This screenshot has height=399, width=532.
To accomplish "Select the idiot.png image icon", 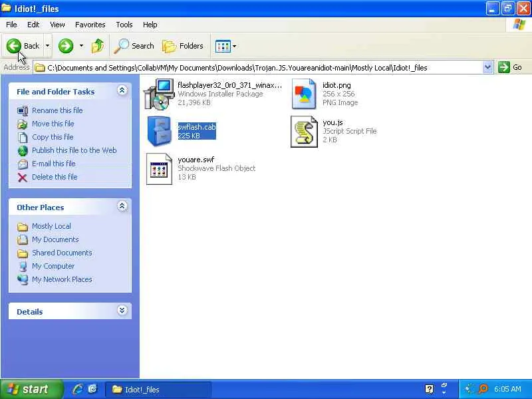I will tap(304, 94).
